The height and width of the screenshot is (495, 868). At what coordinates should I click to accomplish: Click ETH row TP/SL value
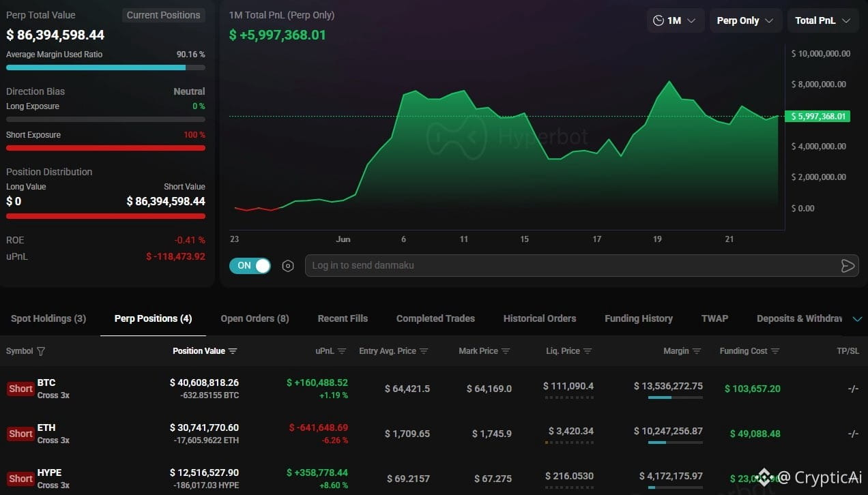[x=853, y=434]
